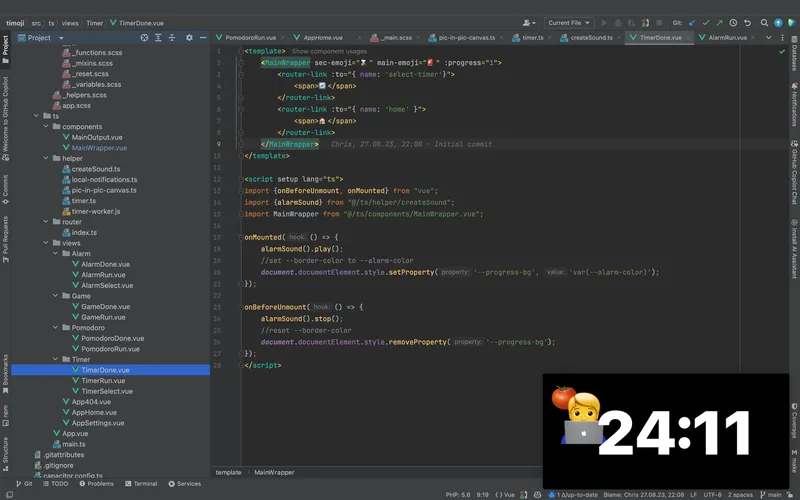800x500 pixels.
Task: Click Collapse All icon in Project panel
Action: tap(172, 38)
